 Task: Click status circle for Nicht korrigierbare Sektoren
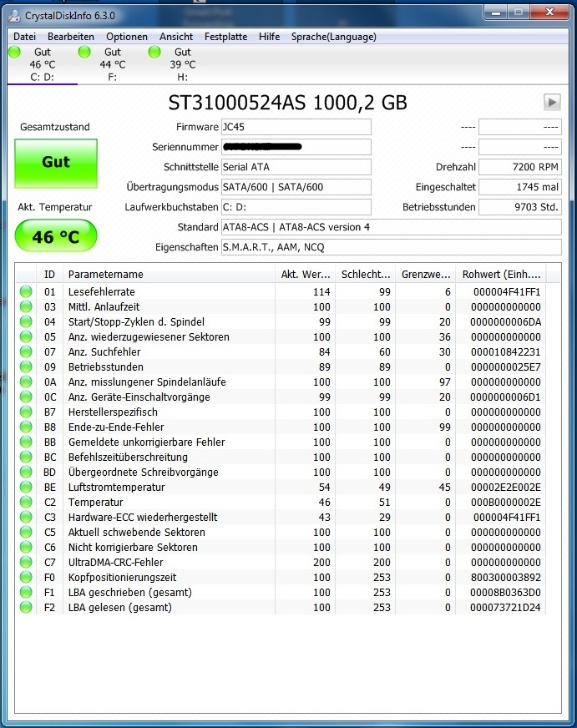pos(26,547)
